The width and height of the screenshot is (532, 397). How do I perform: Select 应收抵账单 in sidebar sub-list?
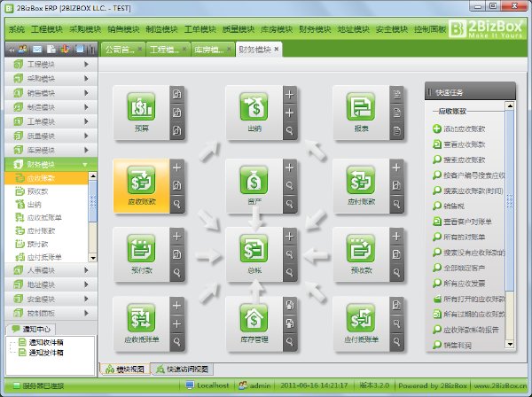44,218
